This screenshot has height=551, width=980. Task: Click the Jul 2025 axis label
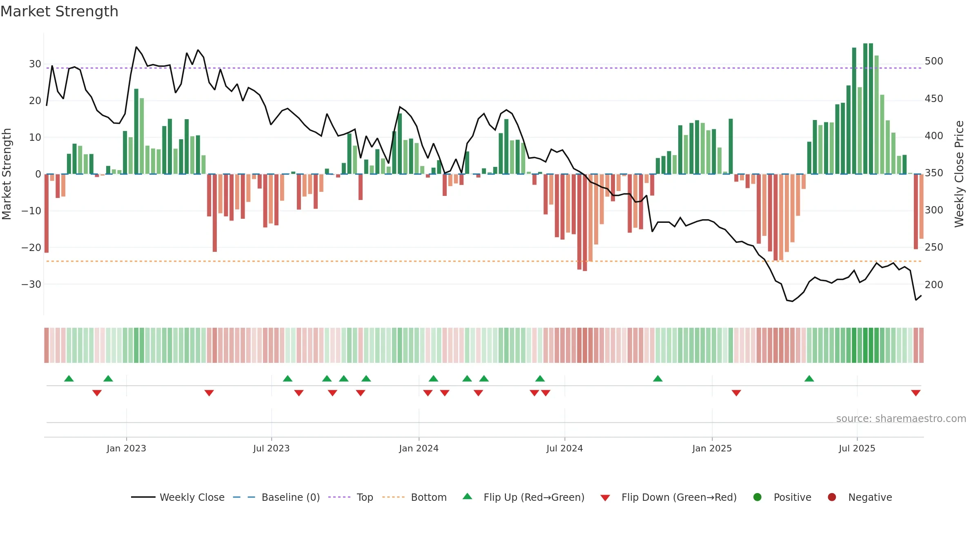pos(857,449)
